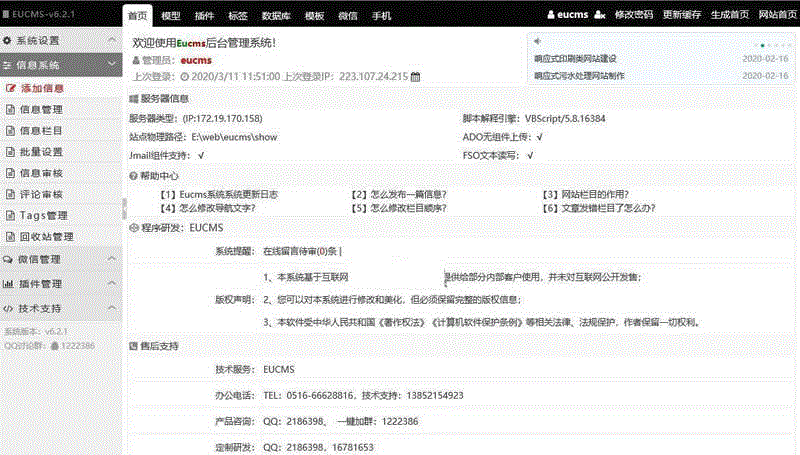The image size is (800, 455).
Task: Click the user-remove icon beside eucms
Action: tap(600, 15)
